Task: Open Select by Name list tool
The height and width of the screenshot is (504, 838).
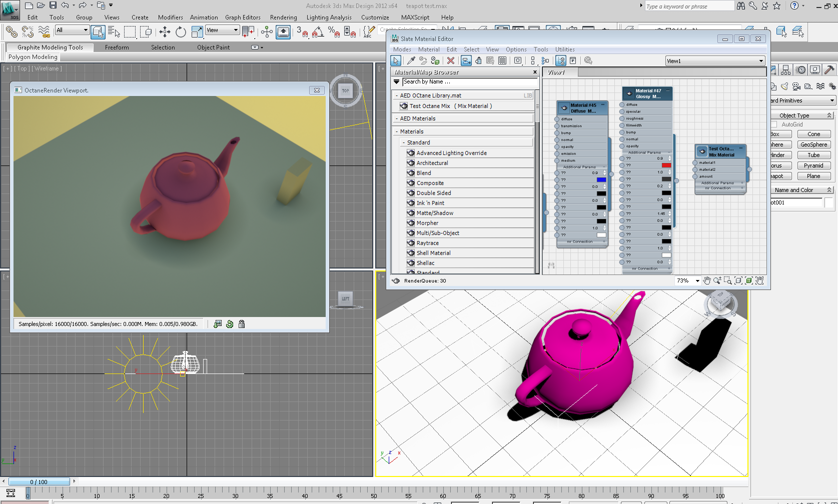Action: [x=114, y=32]
